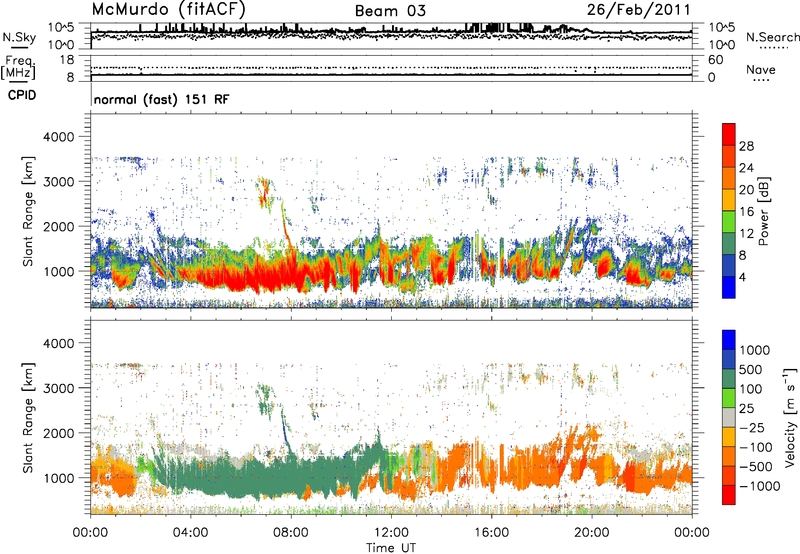This screenshot has width=800, height=554.
Task: Pick the yellow-green power colorbar segment near 16
Action: 729,221
